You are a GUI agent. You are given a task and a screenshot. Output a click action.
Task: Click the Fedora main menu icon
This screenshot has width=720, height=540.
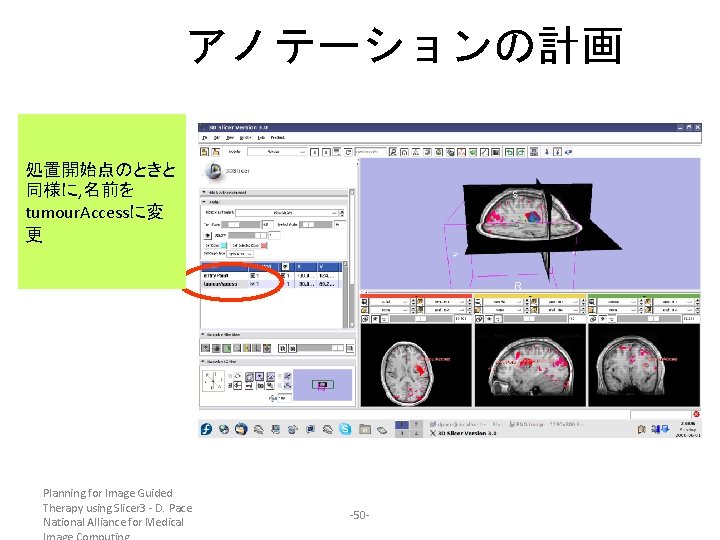207,429
